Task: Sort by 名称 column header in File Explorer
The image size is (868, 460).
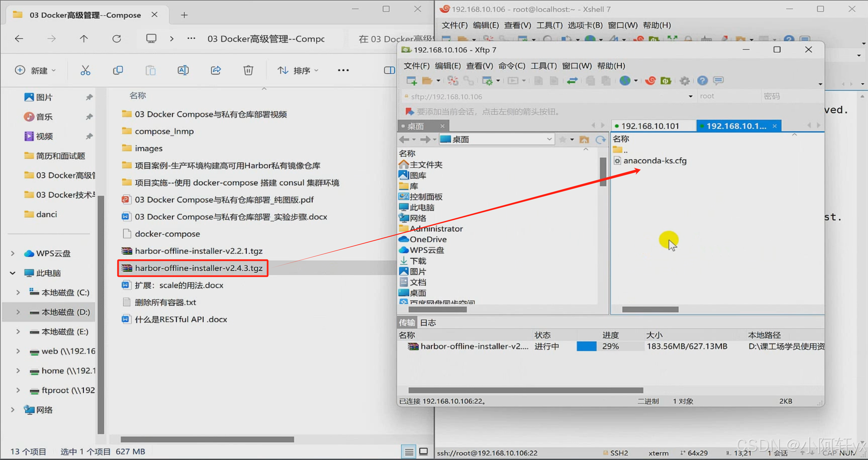Action: 137,96
